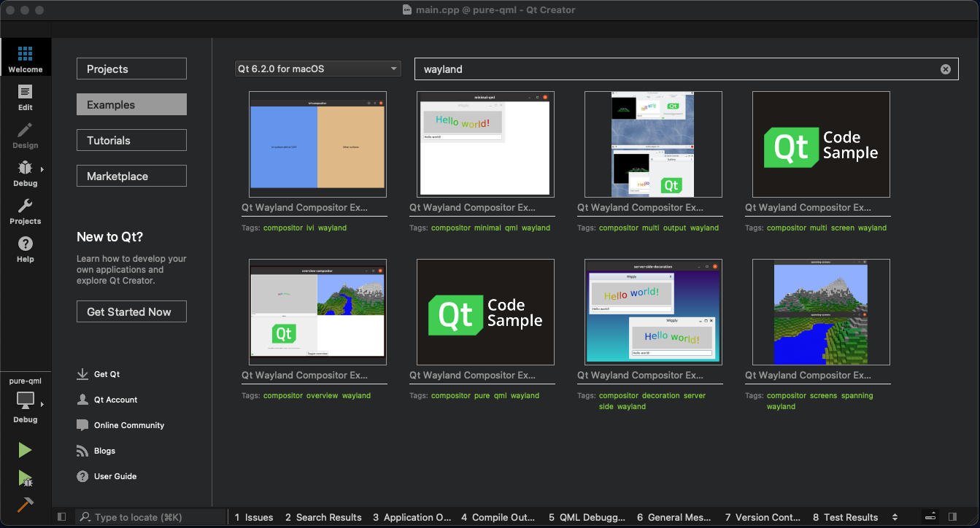Open the pure-qml kit selector monitor icon

26,400
